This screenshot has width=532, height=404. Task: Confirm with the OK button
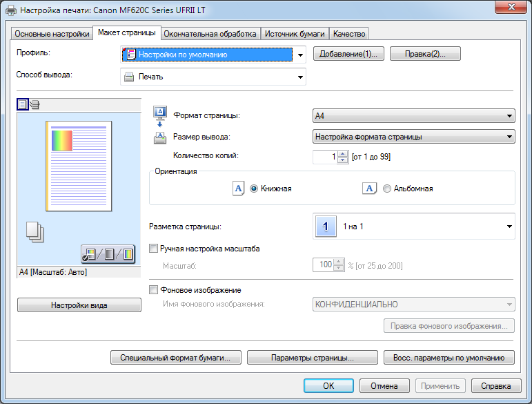click(x=328, y=385)
